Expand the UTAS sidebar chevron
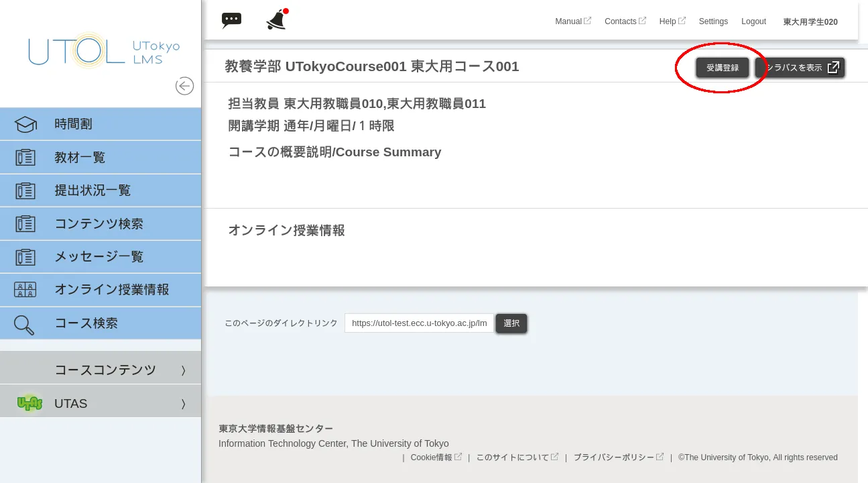The height and width of the screenshot is (483, 868). tap(183, 404)
